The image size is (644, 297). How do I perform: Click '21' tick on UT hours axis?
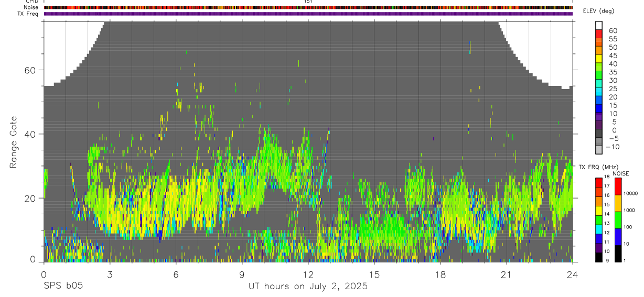(507, 274)
